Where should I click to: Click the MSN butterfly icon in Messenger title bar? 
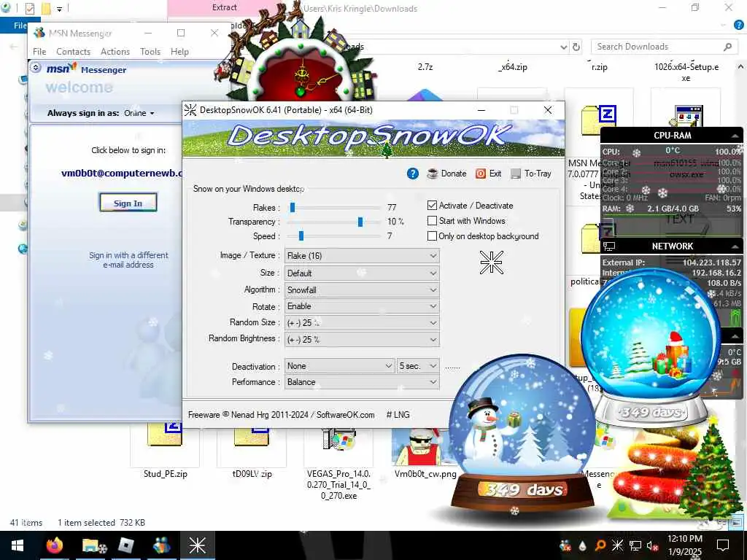39,33
